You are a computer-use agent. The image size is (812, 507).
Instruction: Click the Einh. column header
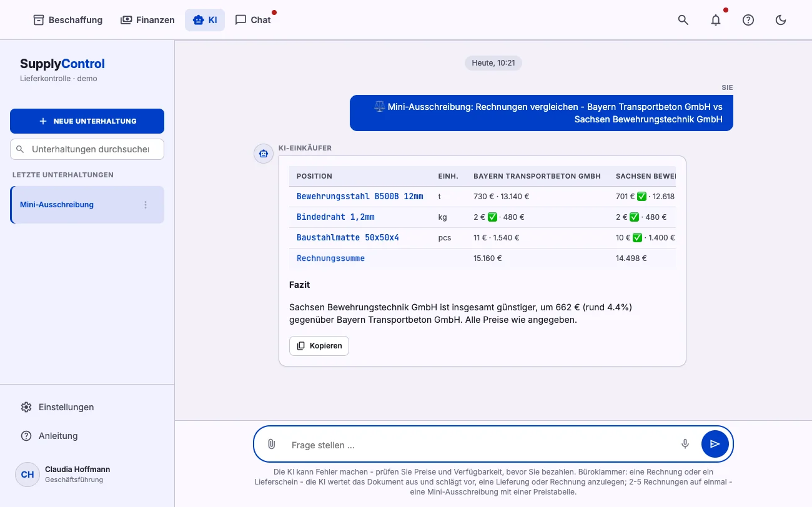pos(448,176)
